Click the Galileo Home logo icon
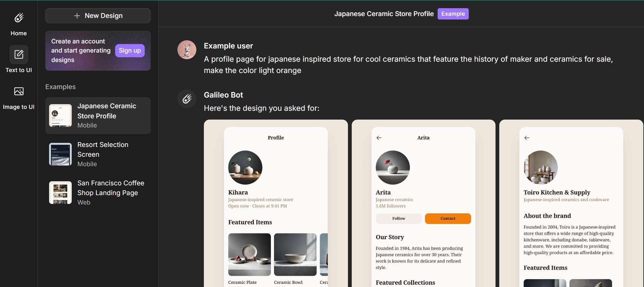 click(19, 18)
